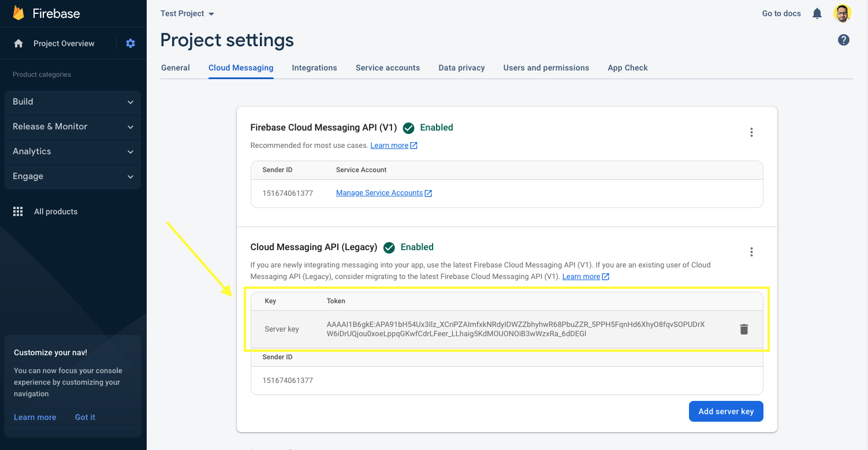The width and height of the screenshot is (868, 450).
Task: Click the Token column header
Action: (336, 301)
